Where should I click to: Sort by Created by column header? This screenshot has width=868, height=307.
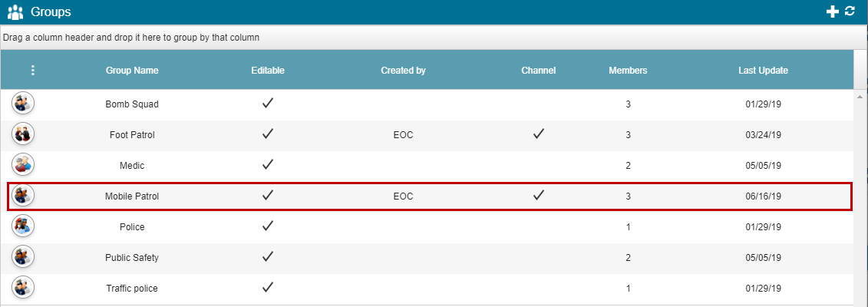point(403,71)
